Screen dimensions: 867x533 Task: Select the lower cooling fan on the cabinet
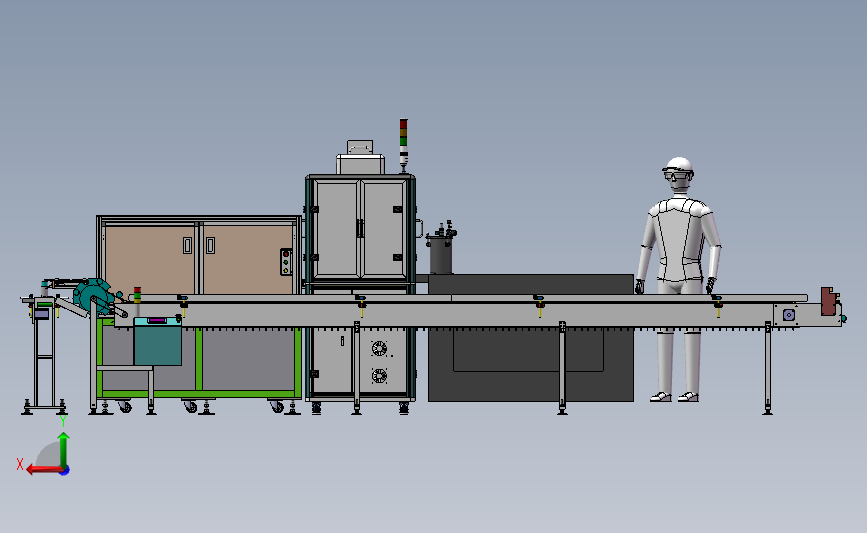point(379,376)
